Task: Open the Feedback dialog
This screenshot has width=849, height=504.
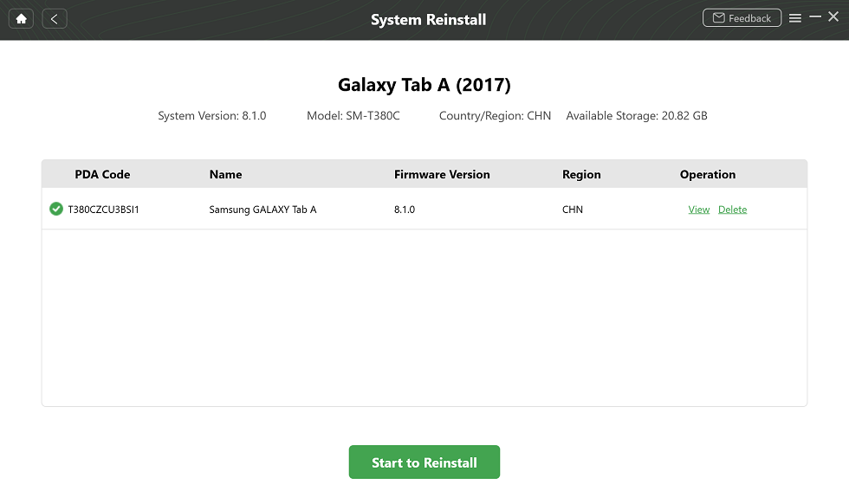Action: point(742,17)
